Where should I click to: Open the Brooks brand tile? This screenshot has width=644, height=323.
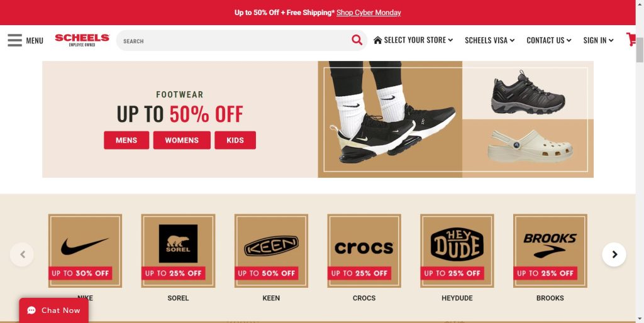pyautogui.click(x=550, y=251)
